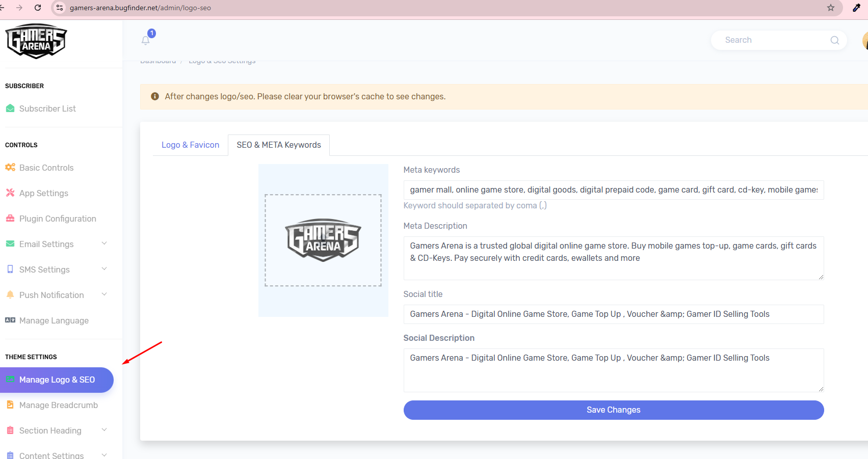
Task: Expand the SMS Settings submenu chevron
Action: point(104,269)
